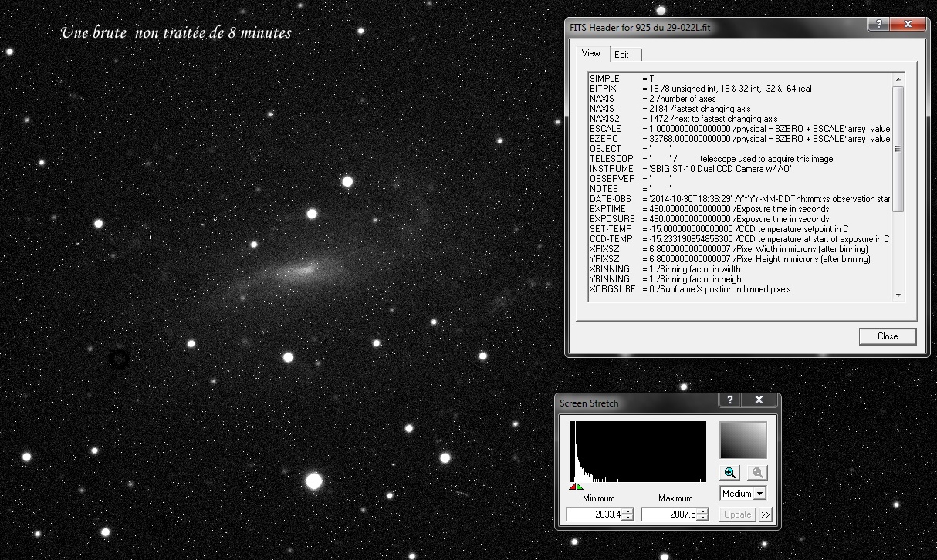Decrease Minimum value with down spinner arrow

click(628, 518)
